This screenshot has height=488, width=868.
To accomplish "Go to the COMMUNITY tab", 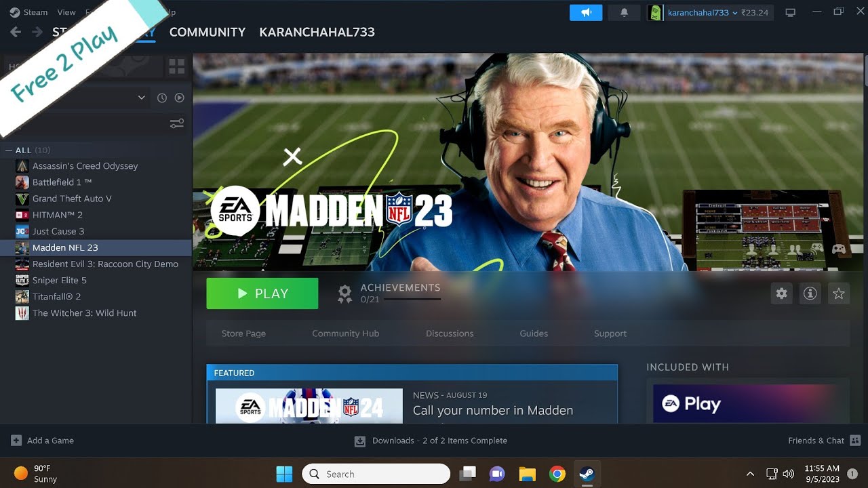I will click(208, 32).
